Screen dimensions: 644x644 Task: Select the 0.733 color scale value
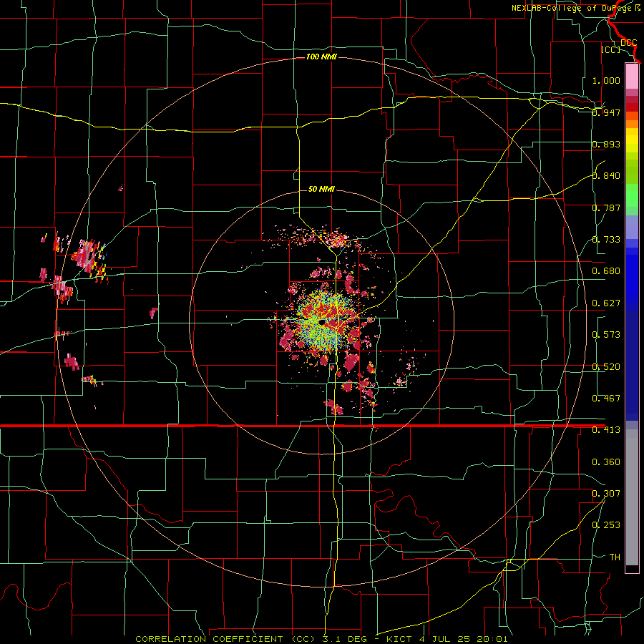(x=606, y=240)
